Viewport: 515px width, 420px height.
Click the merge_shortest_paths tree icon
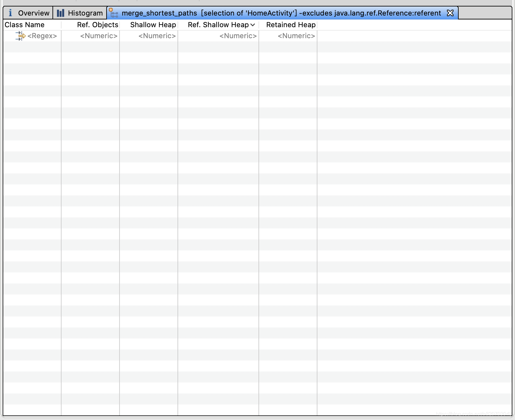pyautogui.click(x=114, y=13)
